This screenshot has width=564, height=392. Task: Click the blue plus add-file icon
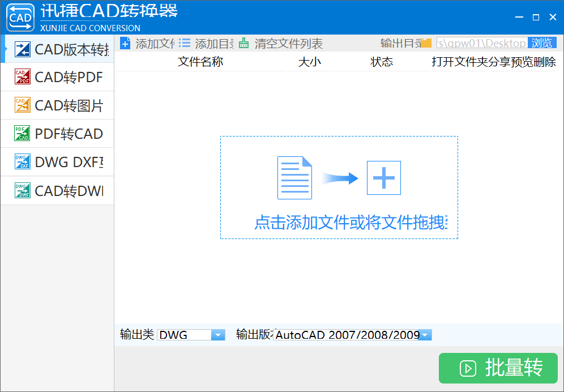tap(125, 44)
